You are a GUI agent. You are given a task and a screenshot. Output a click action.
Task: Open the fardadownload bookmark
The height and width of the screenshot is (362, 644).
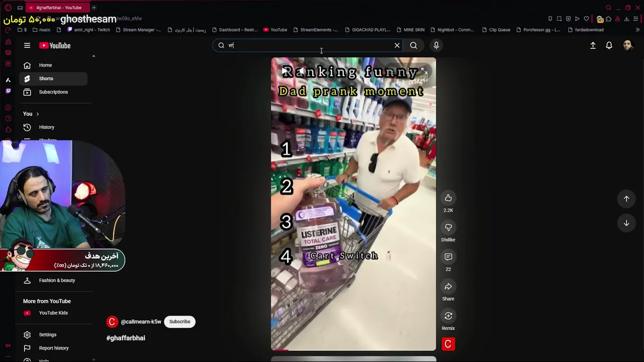point(585,30)
